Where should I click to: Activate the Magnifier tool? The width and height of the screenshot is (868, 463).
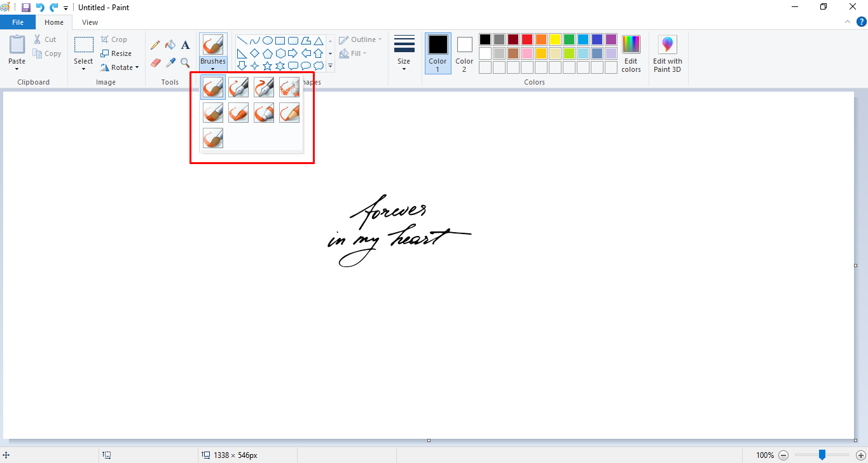184,62
